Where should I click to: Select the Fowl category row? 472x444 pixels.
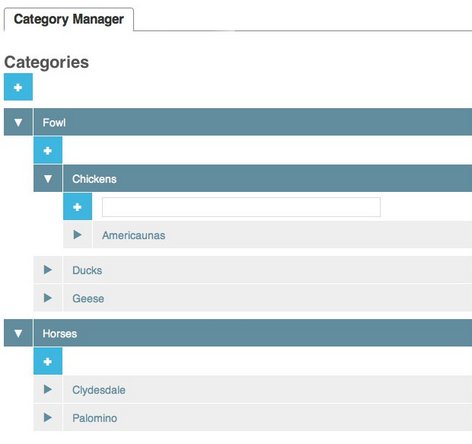click(253, 122)
